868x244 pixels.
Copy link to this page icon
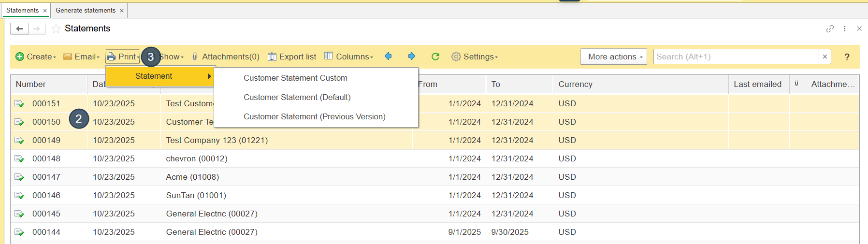click(x=830, y=29)
